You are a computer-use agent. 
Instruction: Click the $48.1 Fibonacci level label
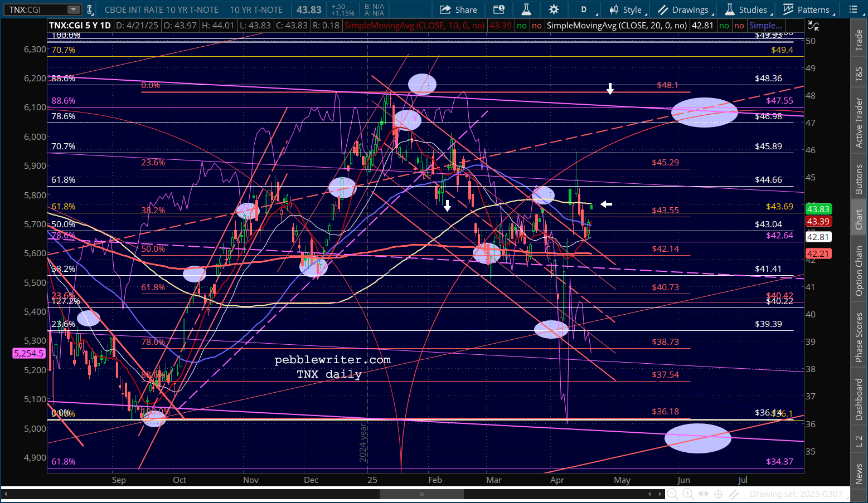coord(668,85)
